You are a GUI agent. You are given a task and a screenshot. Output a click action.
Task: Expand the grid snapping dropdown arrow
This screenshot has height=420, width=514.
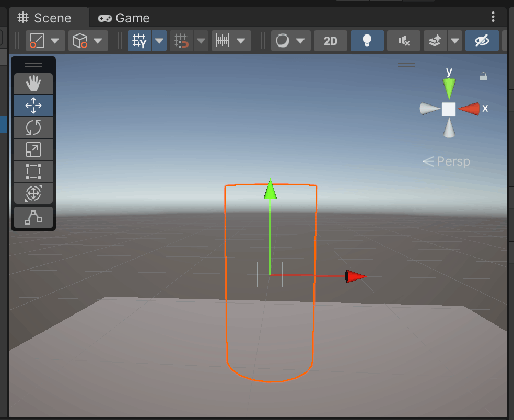click(x=201, y=41)
